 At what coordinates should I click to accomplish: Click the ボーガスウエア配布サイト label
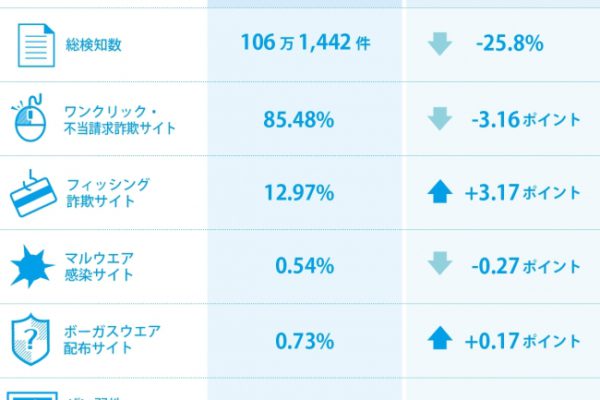112,340
